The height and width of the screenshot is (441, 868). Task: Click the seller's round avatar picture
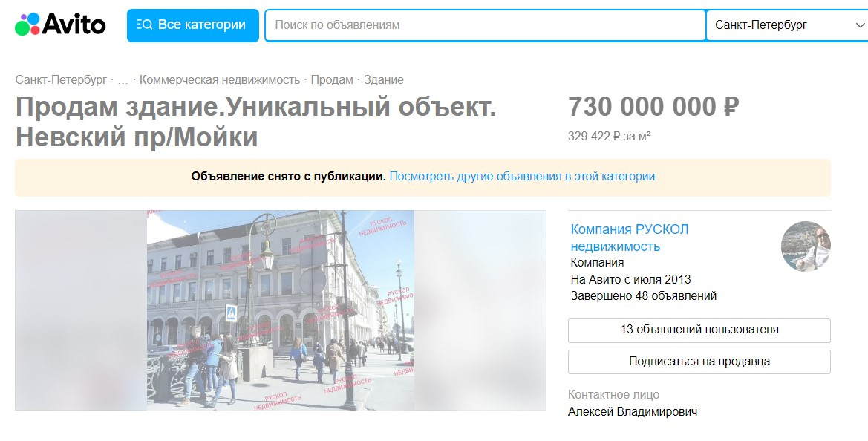coord(806,246)
